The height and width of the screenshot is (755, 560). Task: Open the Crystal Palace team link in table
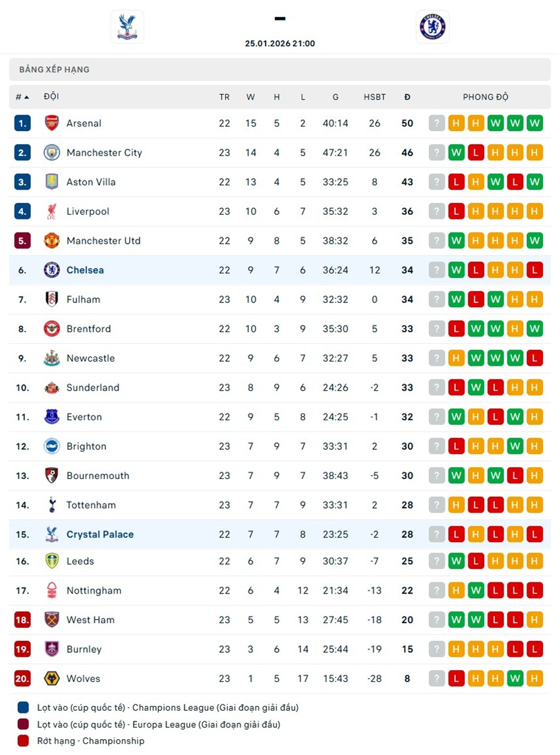pyautogui.click(x=99, y=534)
